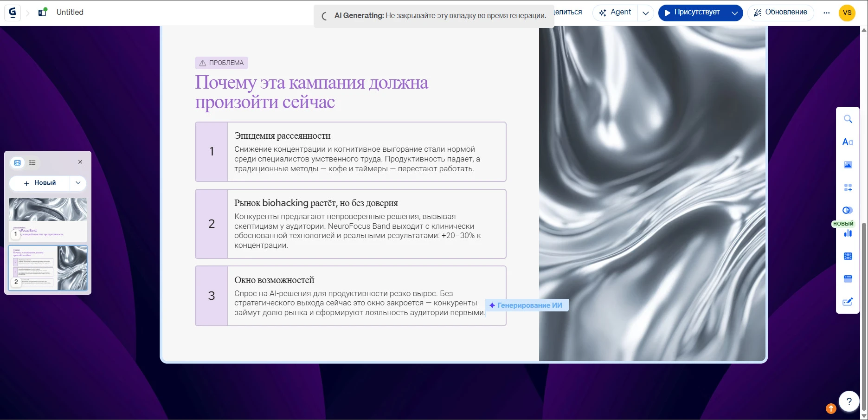Switch slide panel to filmstrip view
This screenshot has width=868, height=420.
click(x=18, y=163)
